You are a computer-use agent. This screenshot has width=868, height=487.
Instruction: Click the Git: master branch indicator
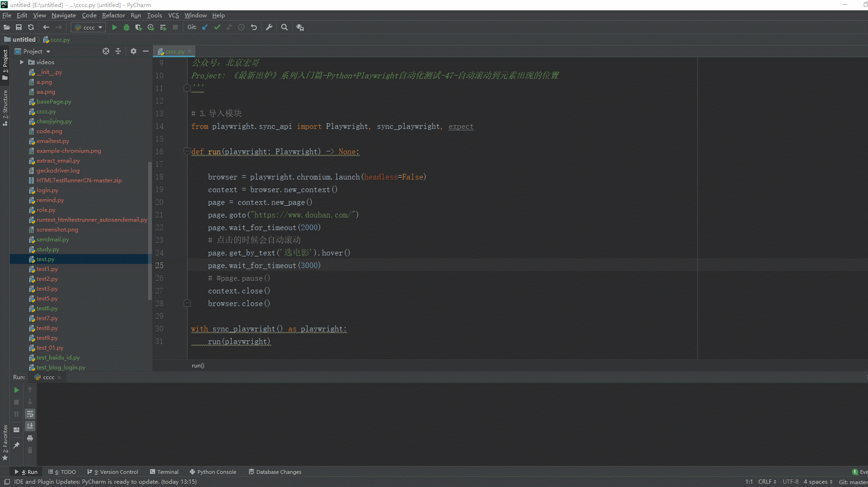click(853, 482)
